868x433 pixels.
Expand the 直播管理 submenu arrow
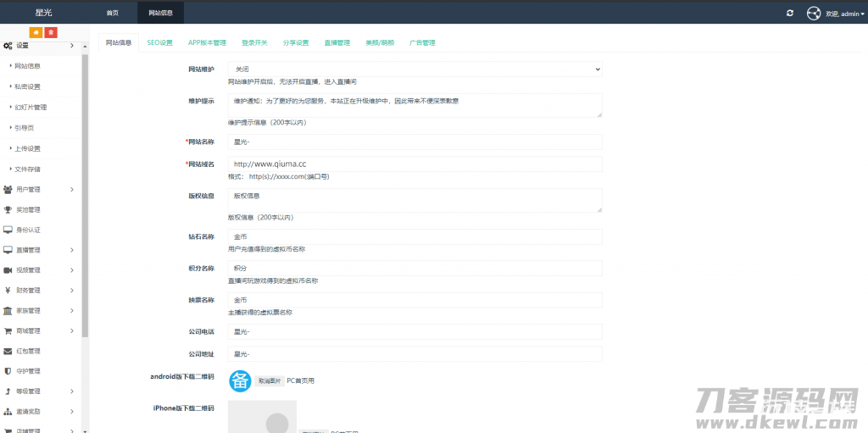[x=73, y=250]
